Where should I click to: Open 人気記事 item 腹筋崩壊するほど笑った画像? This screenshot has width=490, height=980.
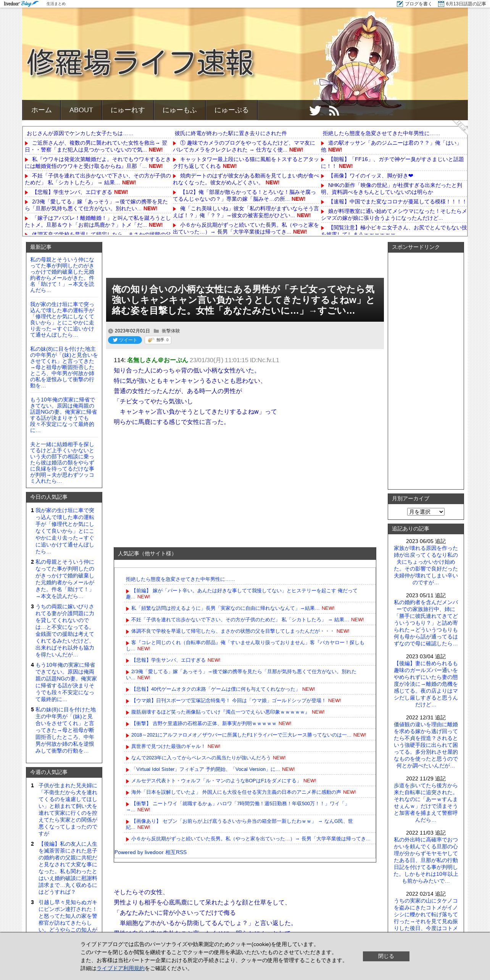tap(220, 712)
